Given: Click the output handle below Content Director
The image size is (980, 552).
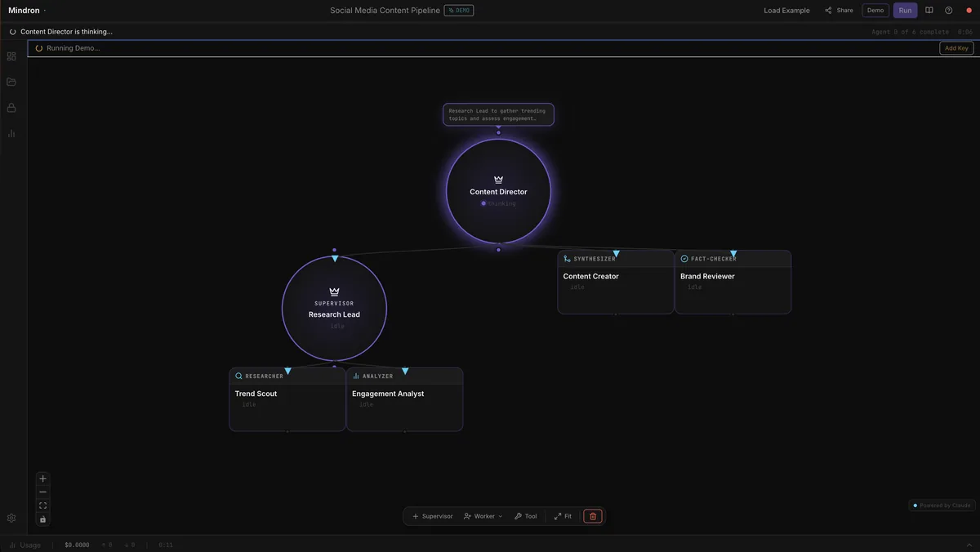Looking at the screenshot, I should coord(498,249).
